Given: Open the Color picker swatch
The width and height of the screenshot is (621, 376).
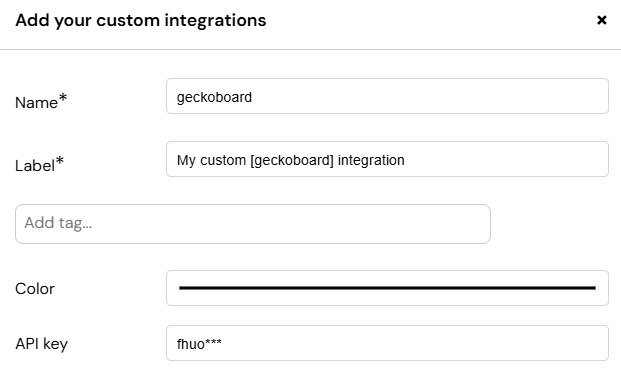Looking at the screenshot, I should [x=387, y=288].
